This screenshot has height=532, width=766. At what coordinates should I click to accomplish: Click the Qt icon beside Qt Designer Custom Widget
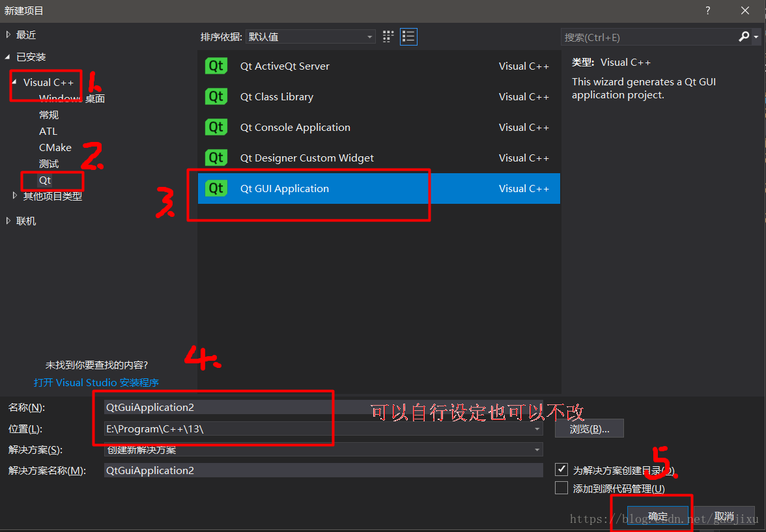tap(216, 158)
